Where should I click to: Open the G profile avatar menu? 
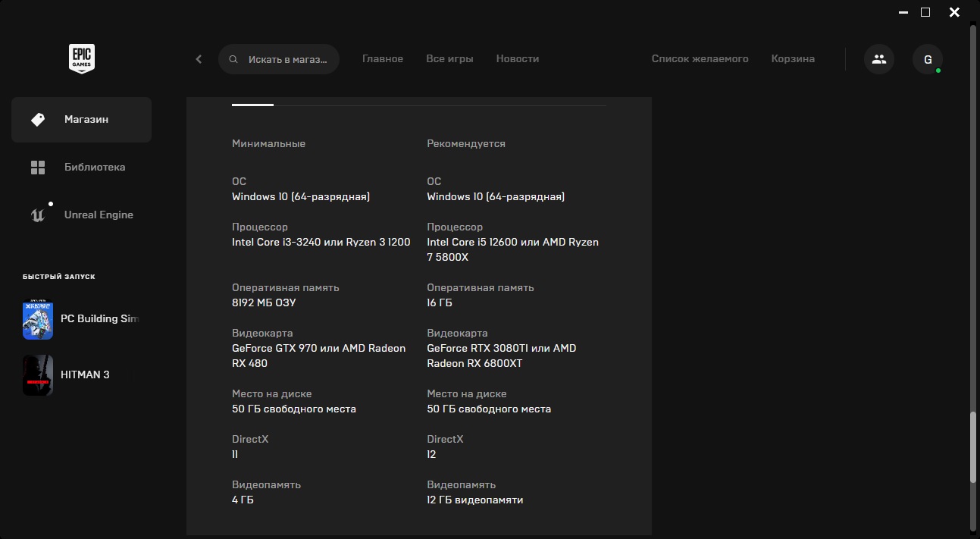[x=928, y=59]
